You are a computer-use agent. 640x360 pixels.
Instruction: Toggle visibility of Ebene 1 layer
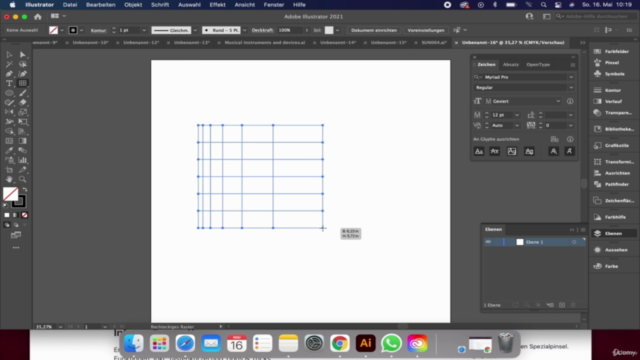click(488, 242)
